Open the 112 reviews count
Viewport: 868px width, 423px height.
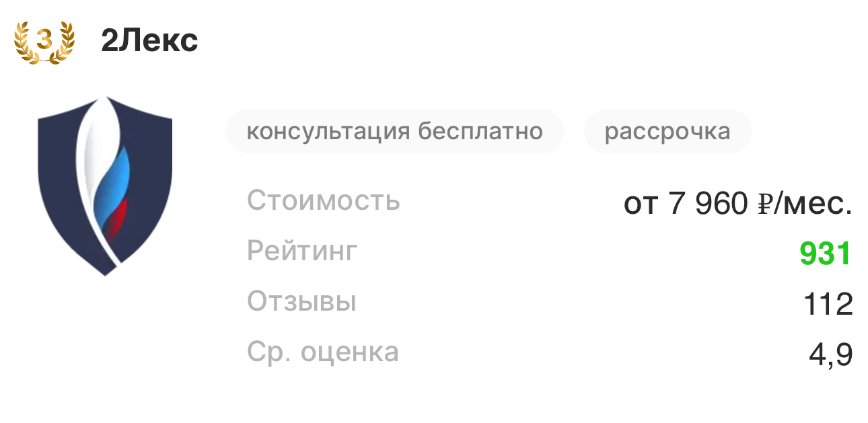828,305
